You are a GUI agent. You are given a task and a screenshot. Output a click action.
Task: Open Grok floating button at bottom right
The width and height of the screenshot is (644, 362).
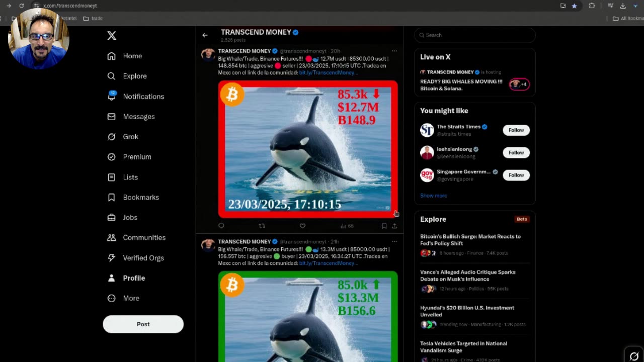[634, 356]
